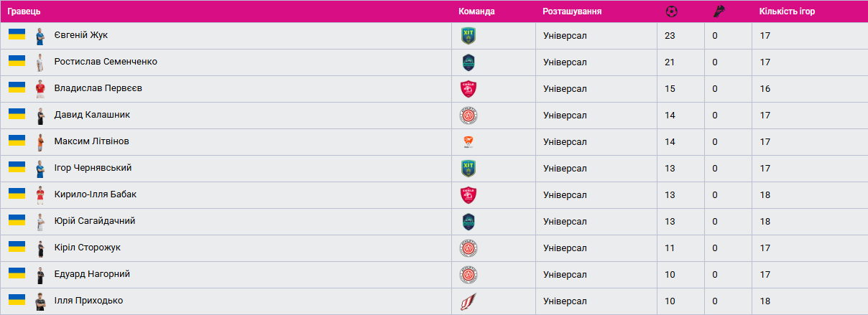The height and width of the screenshot is (315, 868).
Task: Open player photo of Кирило-Ілля Бабак
Action: 40,195
